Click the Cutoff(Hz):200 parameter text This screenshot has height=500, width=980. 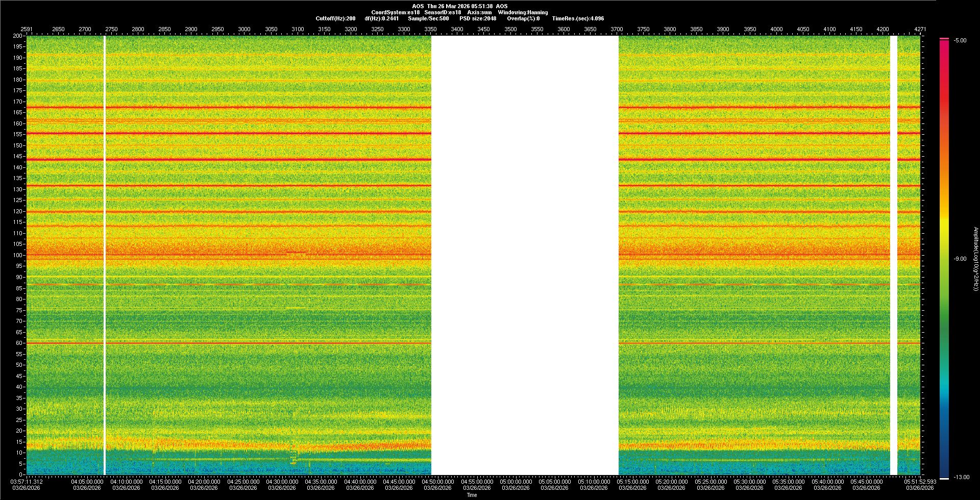click(335, 18)
